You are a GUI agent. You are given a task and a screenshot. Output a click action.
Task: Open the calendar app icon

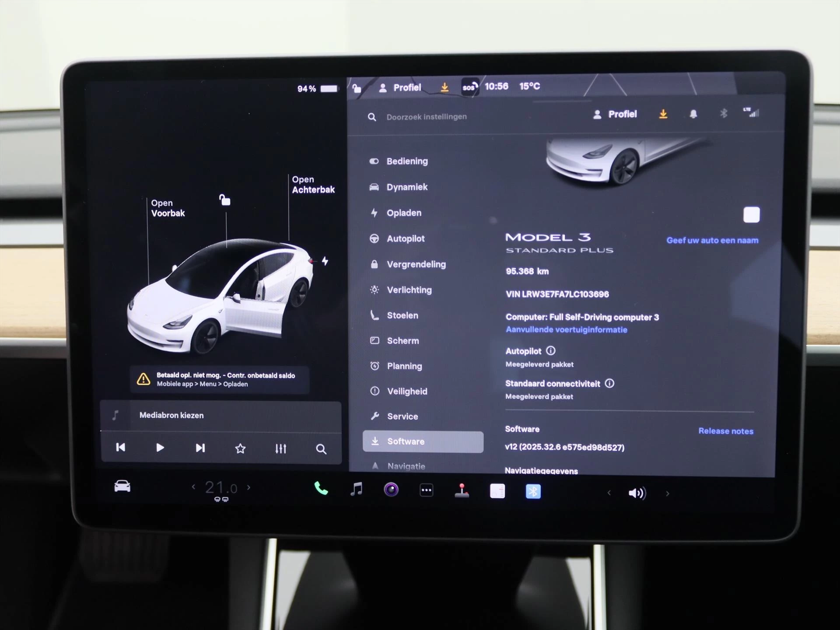(x=497, y=491)
